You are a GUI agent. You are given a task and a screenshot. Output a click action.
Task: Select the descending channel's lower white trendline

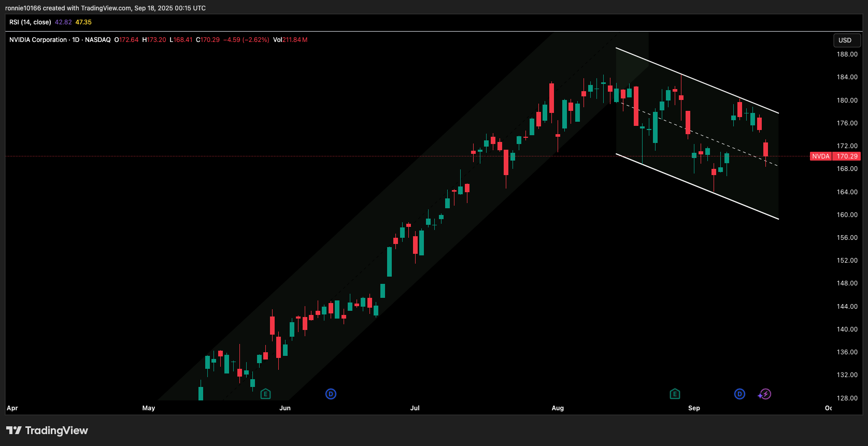point(697,186)
